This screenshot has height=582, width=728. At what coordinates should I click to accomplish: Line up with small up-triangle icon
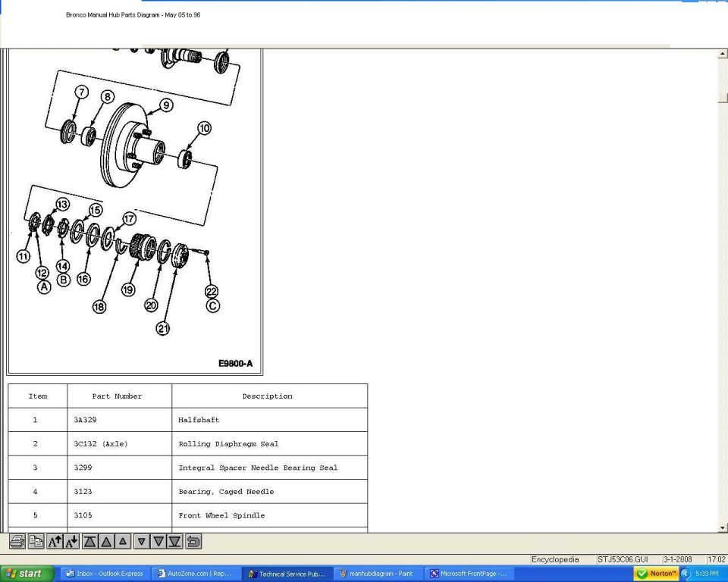pos(123,542)
